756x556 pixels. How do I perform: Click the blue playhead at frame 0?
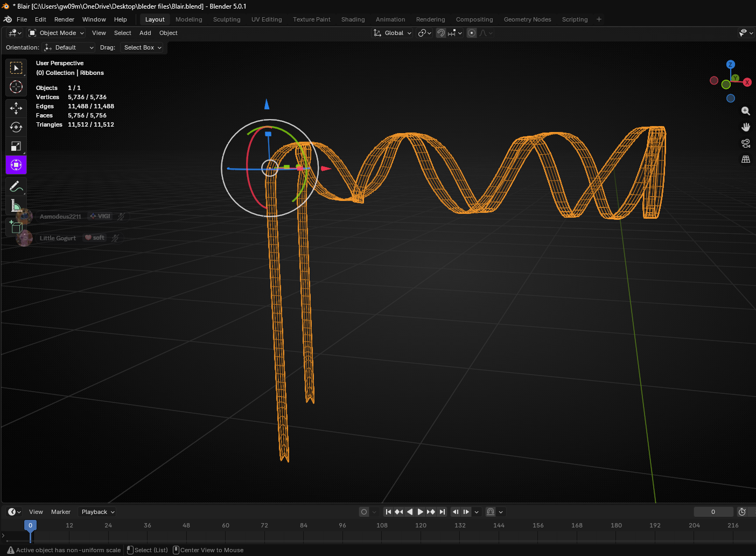31,525
